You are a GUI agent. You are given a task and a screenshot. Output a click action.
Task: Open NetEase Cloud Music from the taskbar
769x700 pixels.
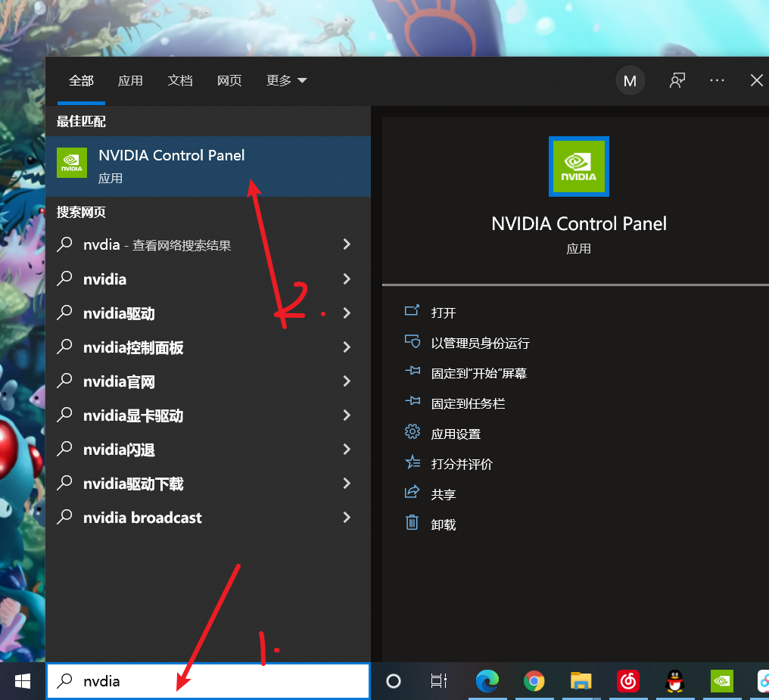(627, 681)
